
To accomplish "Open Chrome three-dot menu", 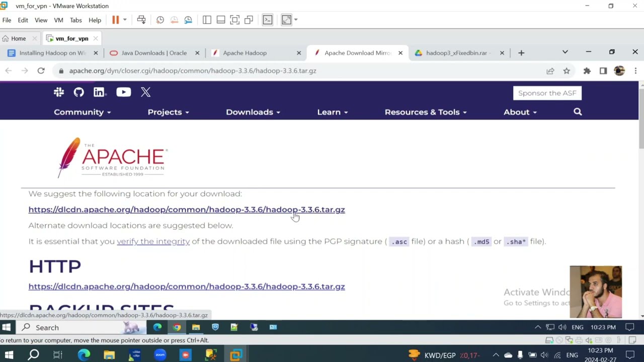I will [635, 71].
